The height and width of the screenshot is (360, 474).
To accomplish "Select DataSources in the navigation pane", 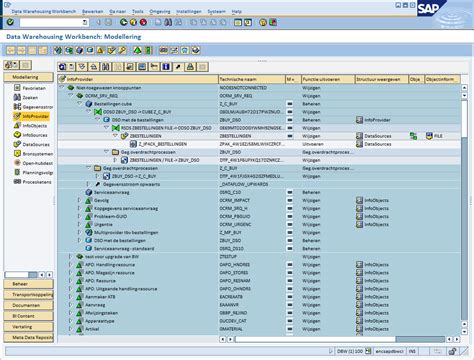I will pyautogui.click(x=36, y=145).
